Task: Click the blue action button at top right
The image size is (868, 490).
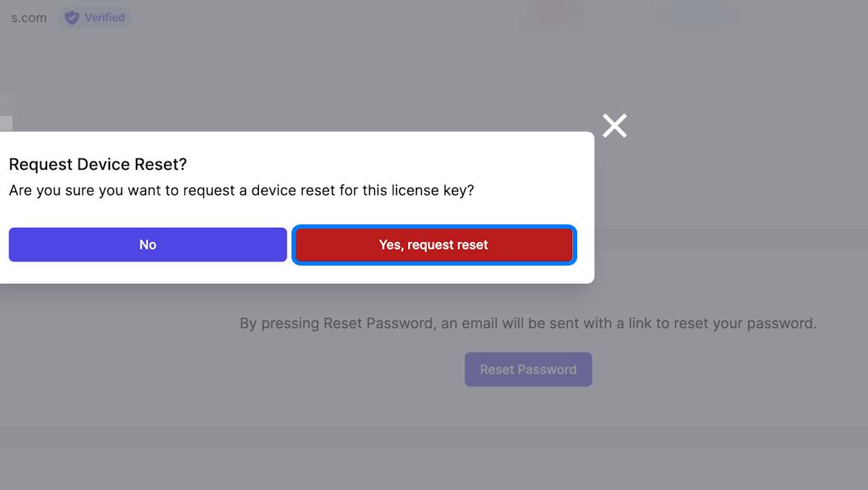Action: click(x=696, y=14)
